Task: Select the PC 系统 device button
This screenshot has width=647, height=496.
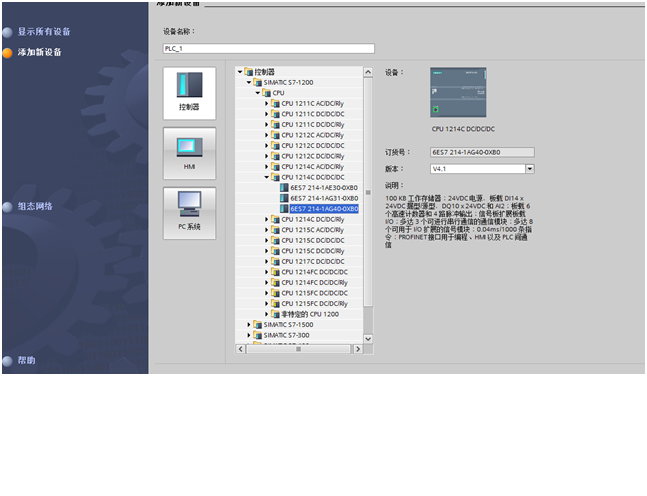Action: click(x=189, y=213)
